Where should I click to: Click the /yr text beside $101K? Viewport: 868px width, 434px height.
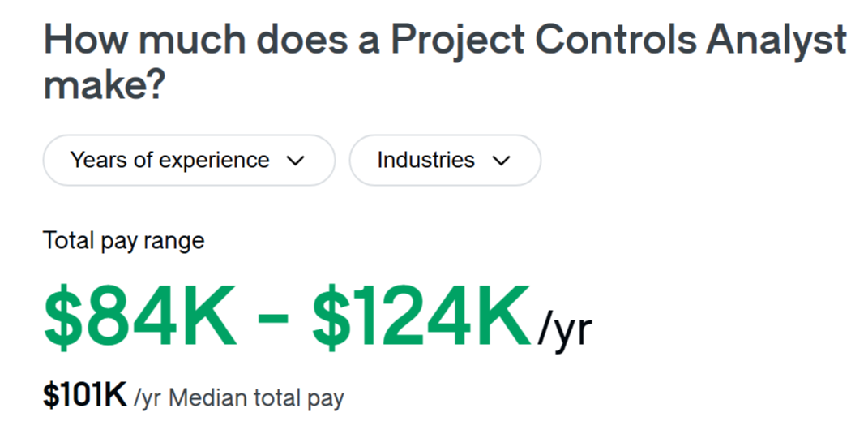(x=148, y=399)
